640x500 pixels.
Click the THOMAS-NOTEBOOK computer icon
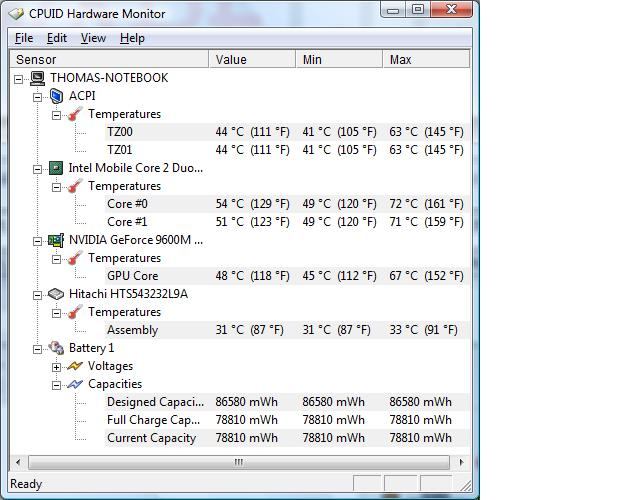click(x=38, y=78)
